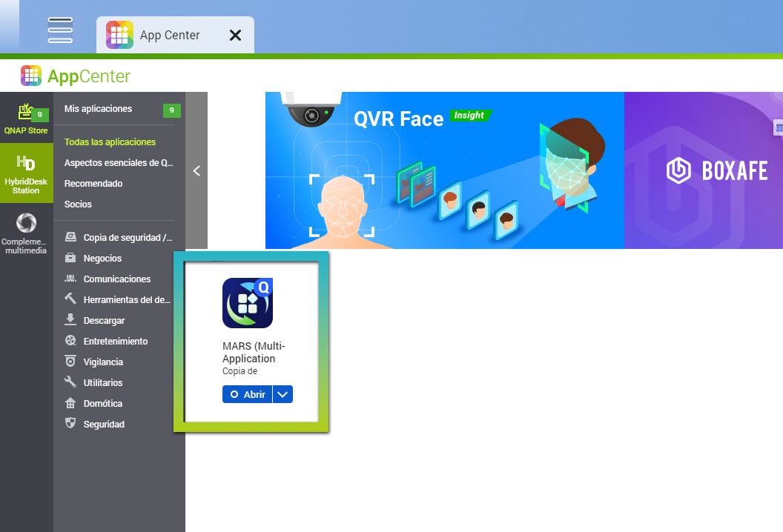Open the Vigilancia category

click(103, 362)
